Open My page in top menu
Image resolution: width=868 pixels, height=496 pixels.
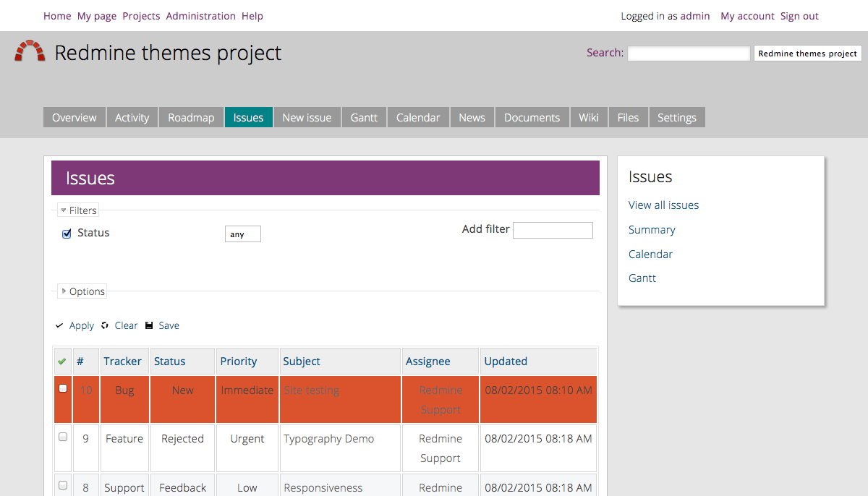coord(97,16)
